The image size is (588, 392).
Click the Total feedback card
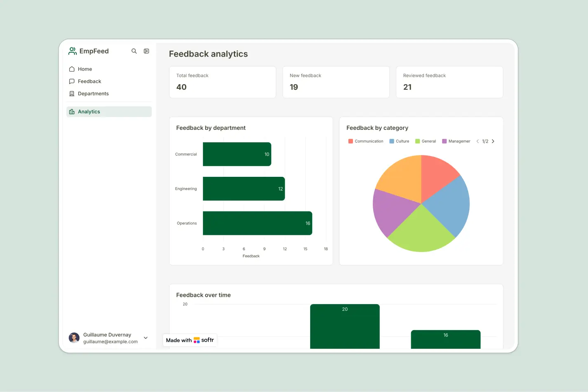click(x=223, y=82)
